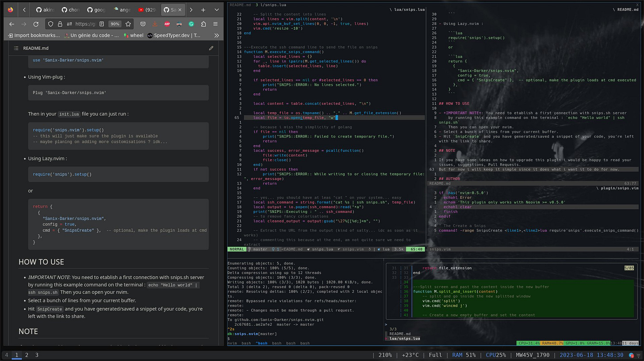This screenshot has height=361, width=644.
Task: Open the Wi-Fi tray icon
Action: coord(638,355)
